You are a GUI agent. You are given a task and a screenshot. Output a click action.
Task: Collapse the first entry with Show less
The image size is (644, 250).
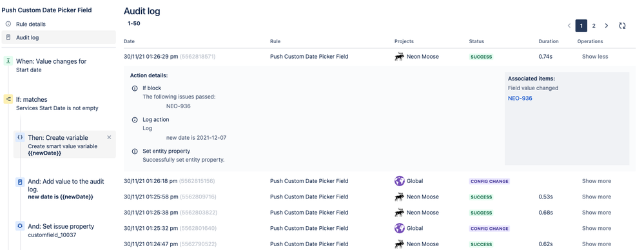point(595,57)
